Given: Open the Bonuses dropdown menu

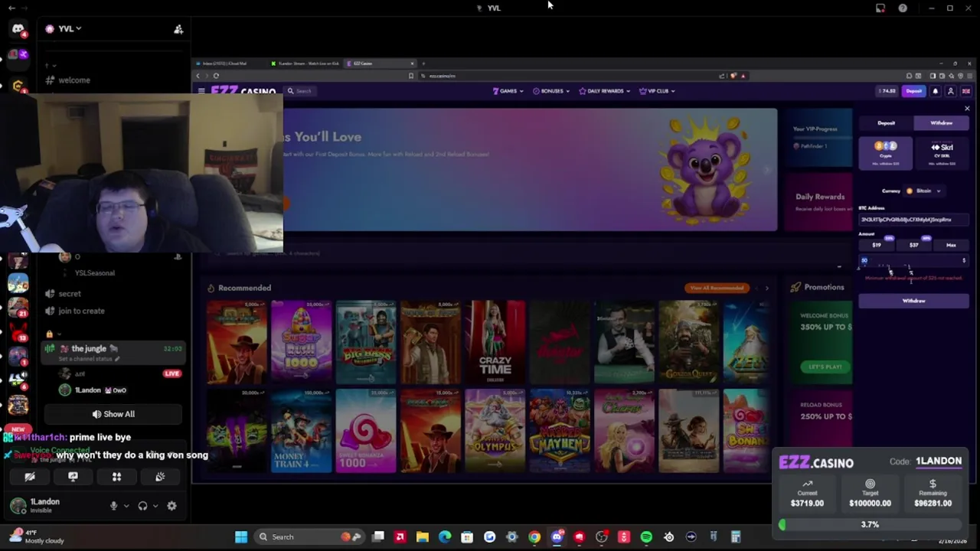Looking at the screenshot, I should (551, 91).
